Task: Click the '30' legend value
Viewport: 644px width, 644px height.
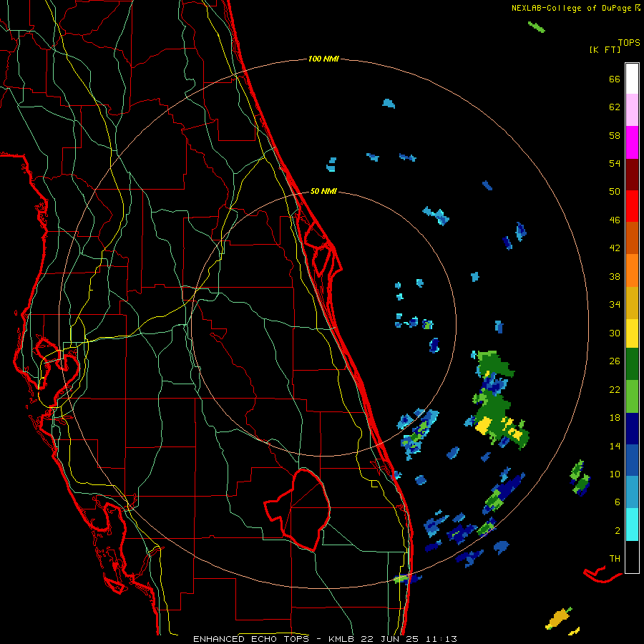Action: point(615,333)
